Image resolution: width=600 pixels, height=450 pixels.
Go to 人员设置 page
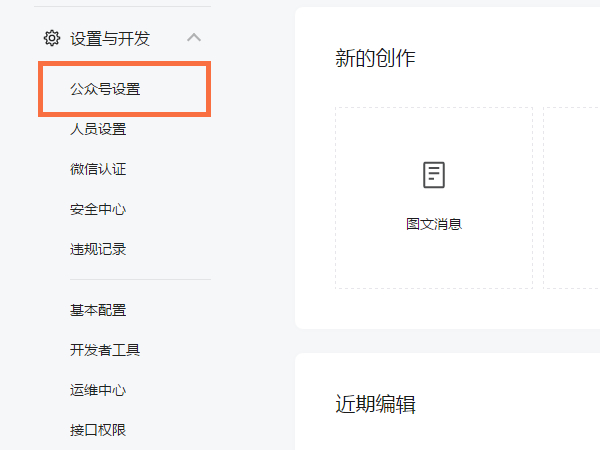click(x=98, y=129)
